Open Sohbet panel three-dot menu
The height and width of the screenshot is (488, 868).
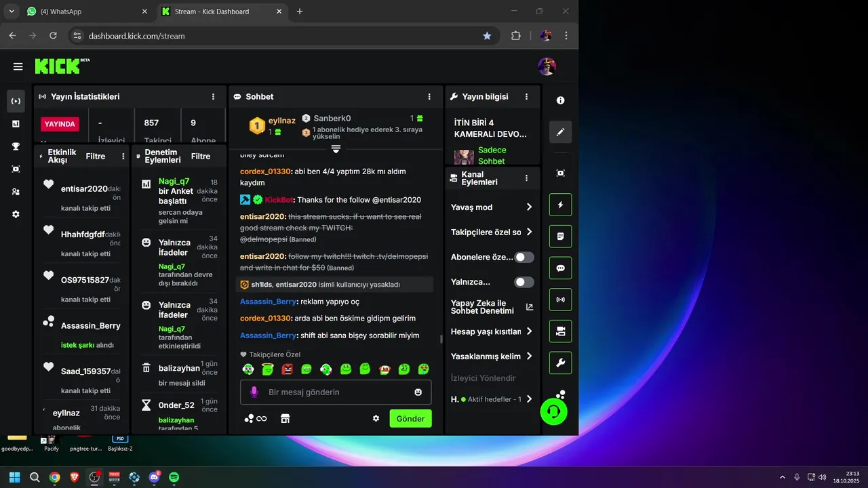(x=429, y=97)
